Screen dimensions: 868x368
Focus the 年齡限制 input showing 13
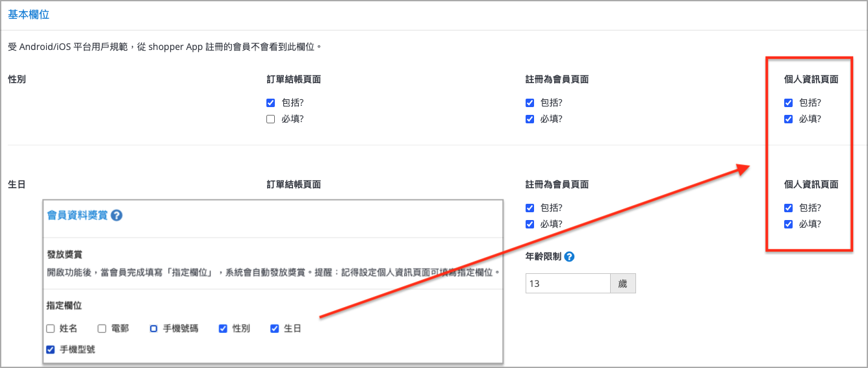click(568, 284)
